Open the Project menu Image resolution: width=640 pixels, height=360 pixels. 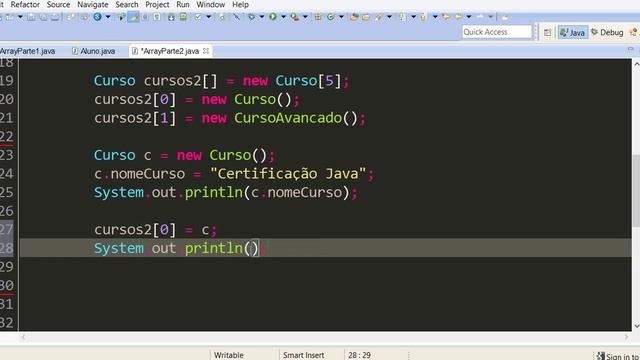(157, 4)
